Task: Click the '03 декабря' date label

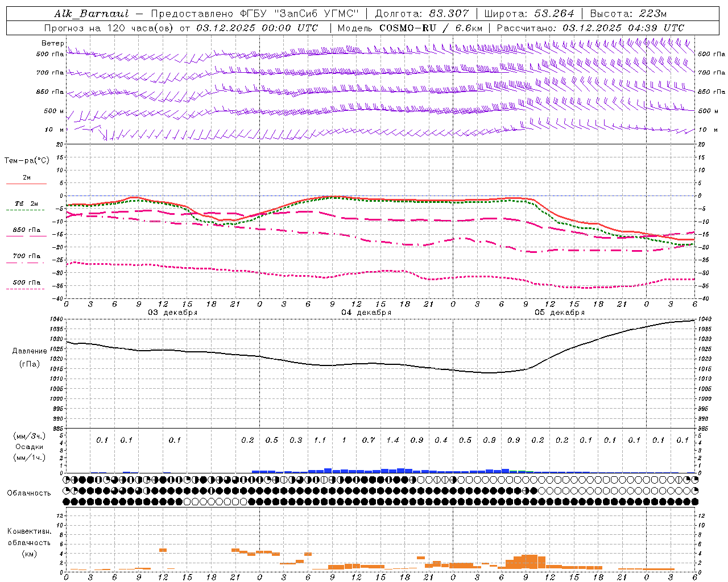Action: click(173, 313)
